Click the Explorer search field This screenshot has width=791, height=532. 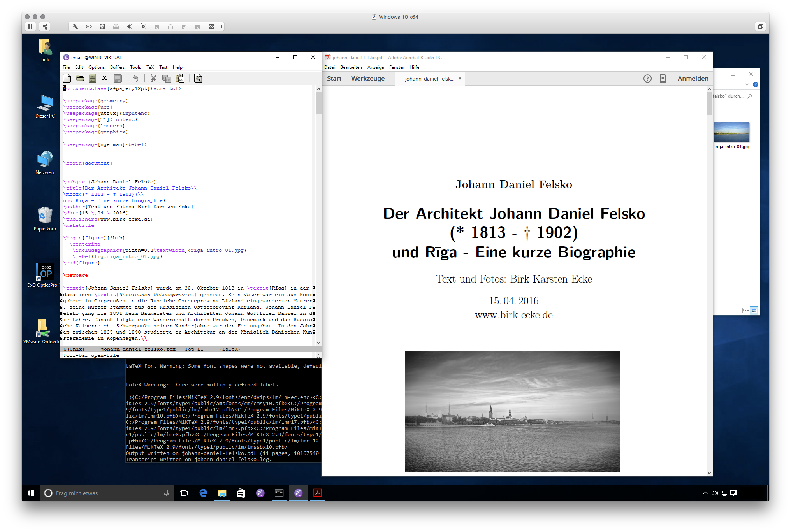(733, 96)
